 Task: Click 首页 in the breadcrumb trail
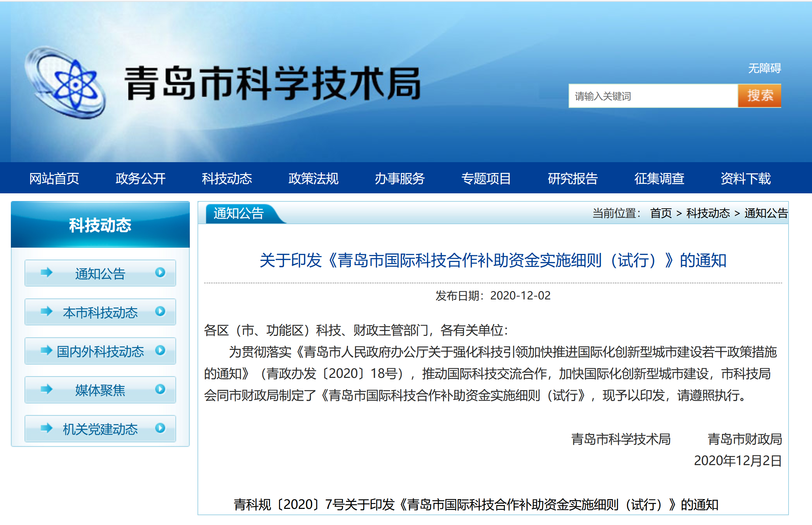(x=661, y=213)
